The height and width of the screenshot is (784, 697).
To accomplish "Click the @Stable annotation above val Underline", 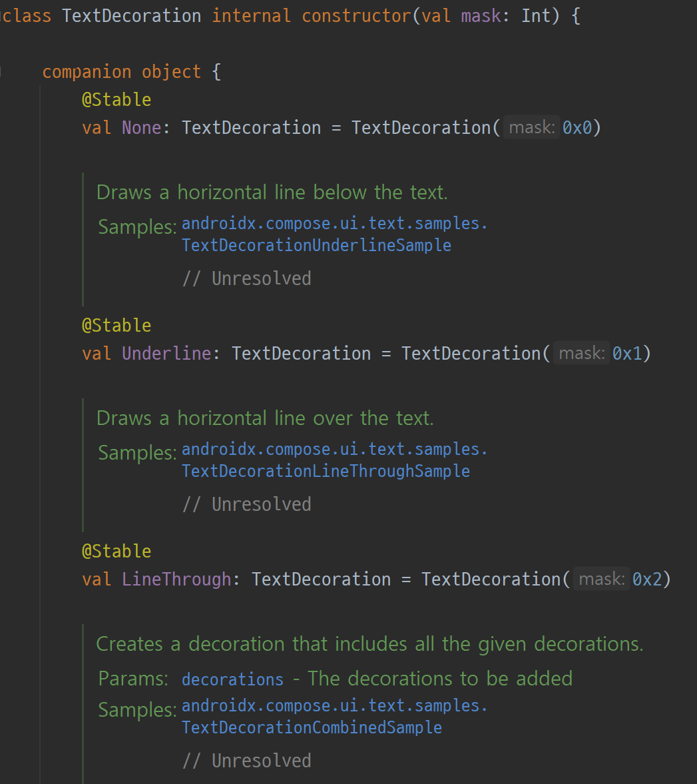I will (116, 326).
